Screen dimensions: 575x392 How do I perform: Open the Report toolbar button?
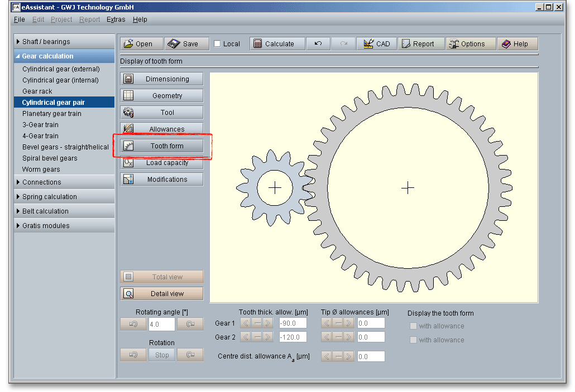421,44
